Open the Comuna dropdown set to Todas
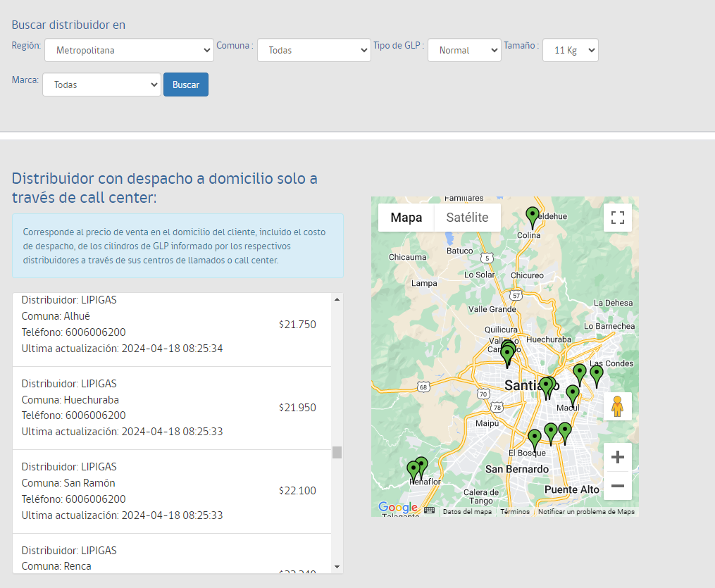This screenshot has width=715, height=588. (313, 50)
